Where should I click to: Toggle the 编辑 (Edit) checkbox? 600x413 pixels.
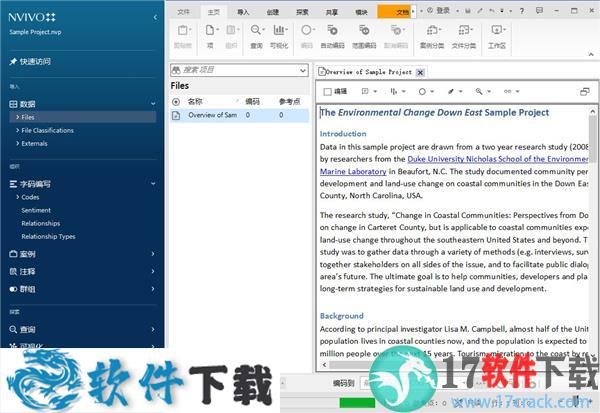[x=326, y=91]
